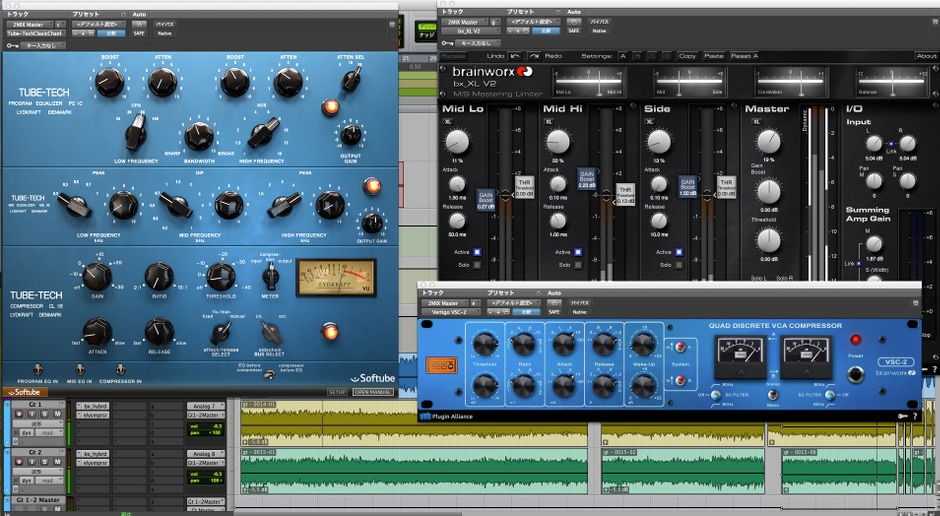Viewport: 940px width, 516px height.
Task: Open the Analog 7 input selector on Gt 1
Action: [206, 406]
